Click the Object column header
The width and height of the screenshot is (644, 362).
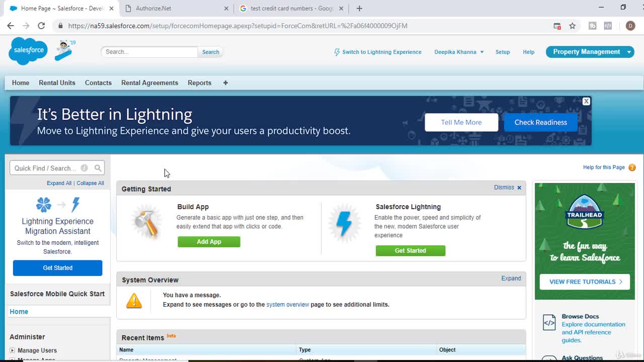[447, 349]
